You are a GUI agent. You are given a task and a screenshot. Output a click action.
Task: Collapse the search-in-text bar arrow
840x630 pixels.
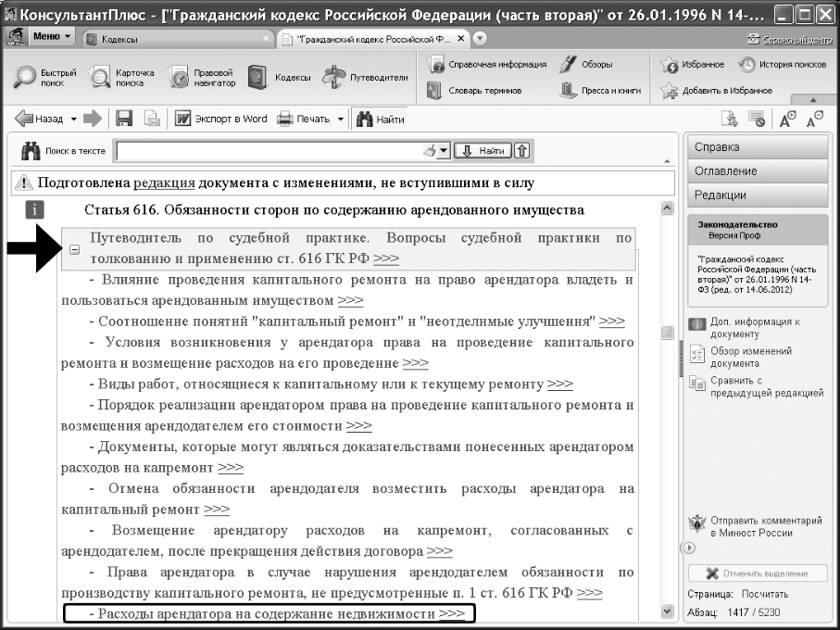667,160
